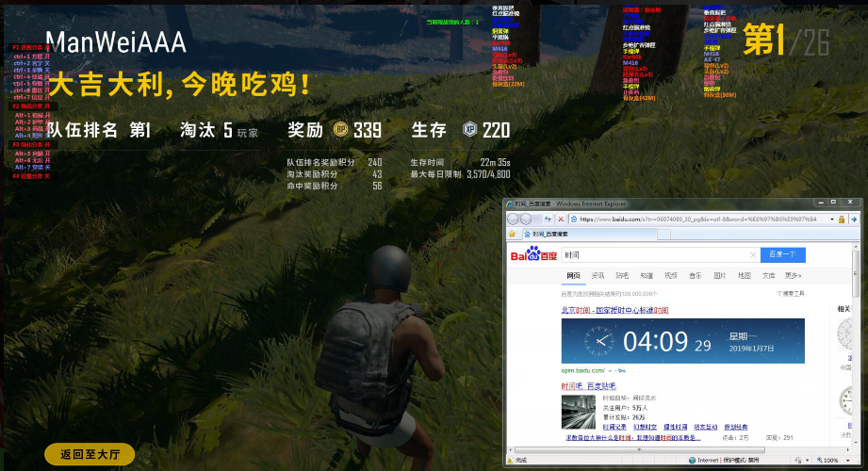Select the 地图 search tab

coord(744,275)
